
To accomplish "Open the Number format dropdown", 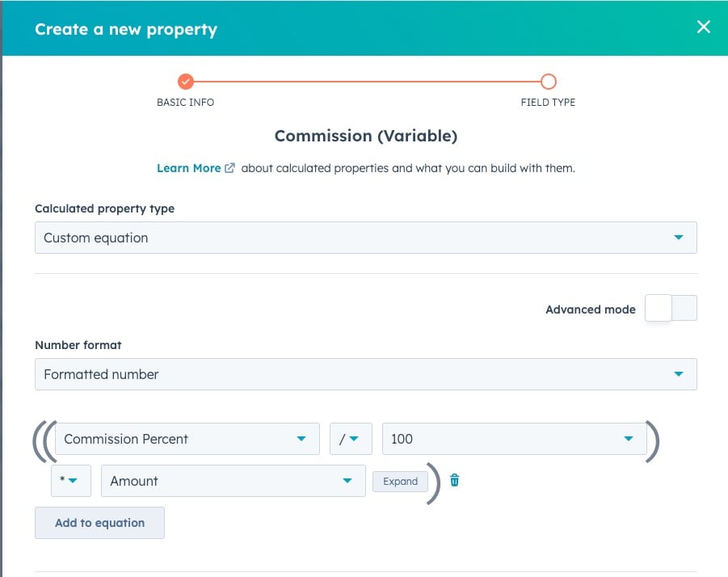I will click(x=364, y=373).
